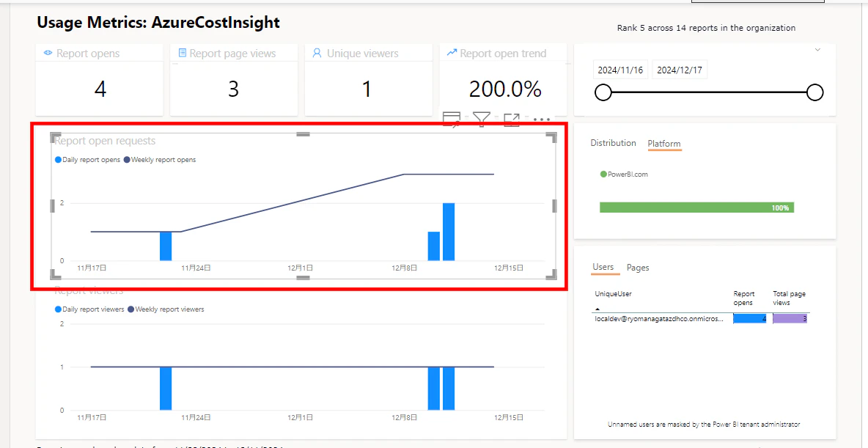This screenshot has height=448, width=868.
Task: Select the tallest bar in Report open requests
Action: pyautogui.click(x=449, y=232)
